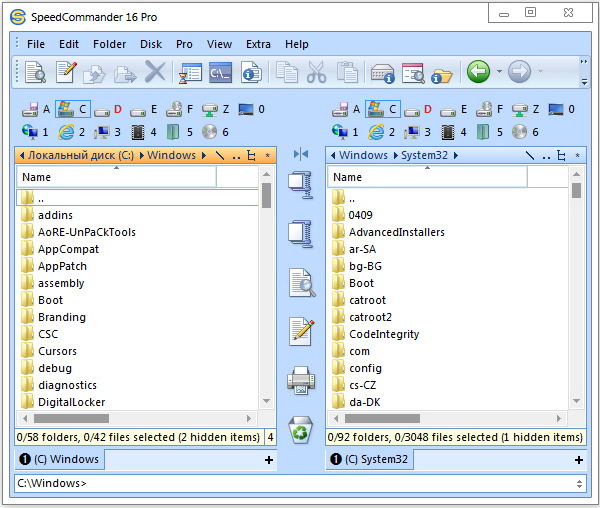Expand arrow after System32 in right path bar
Screen dimensions: 600x508
[457, 155]
